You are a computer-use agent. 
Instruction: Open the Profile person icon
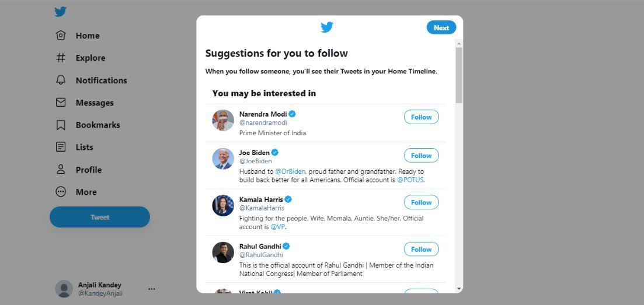click(61, 170)
